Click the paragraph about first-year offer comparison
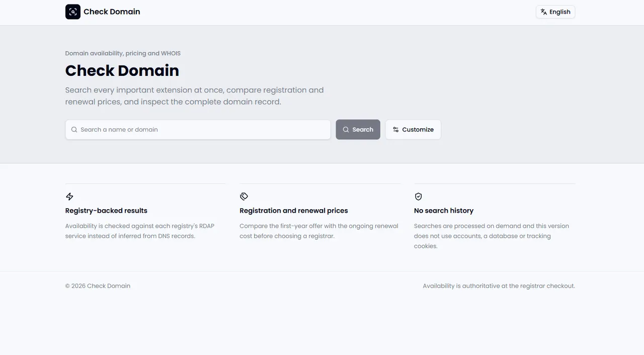The width and height of the screenshot is (644, 355). (319, 231)
